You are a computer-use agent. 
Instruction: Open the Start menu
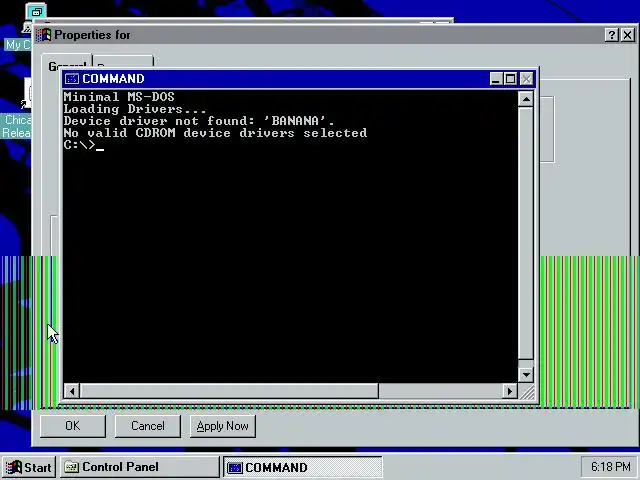click(29, 467)
